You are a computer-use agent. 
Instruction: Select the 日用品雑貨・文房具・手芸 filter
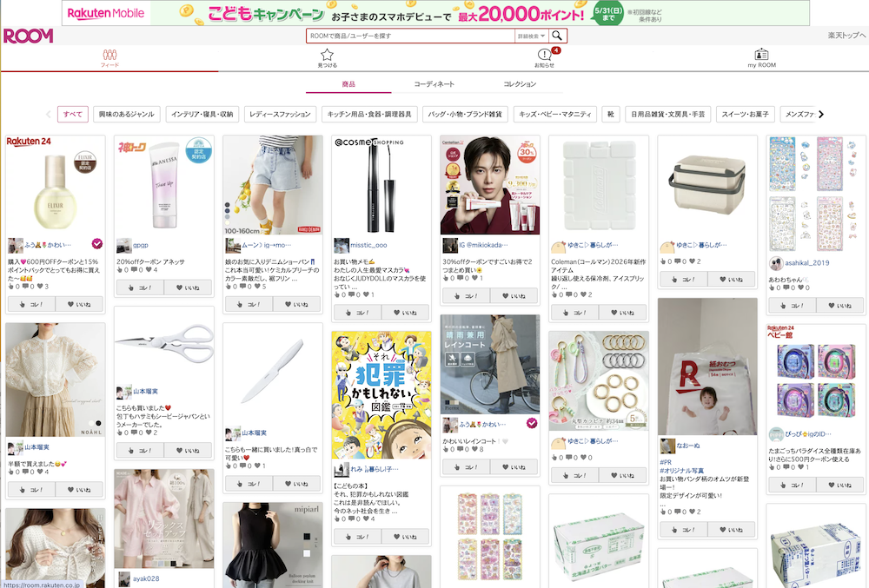click(x=667, y=114)
